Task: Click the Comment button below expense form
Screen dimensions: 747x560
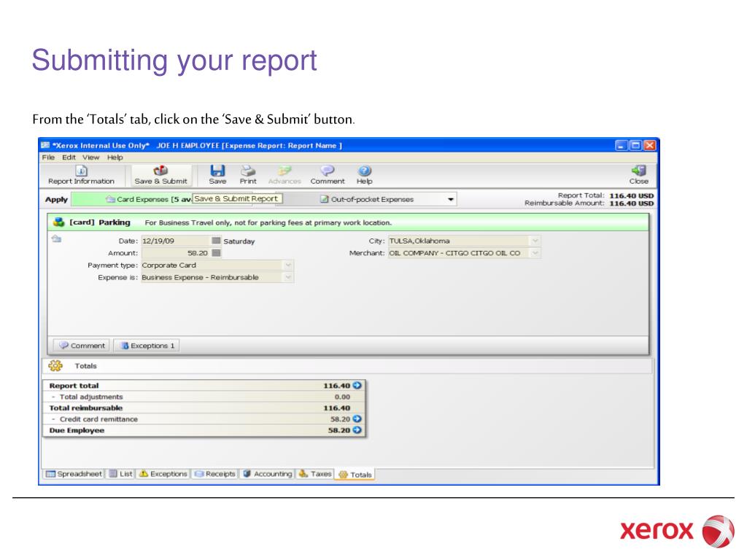Action: (82, 345)
